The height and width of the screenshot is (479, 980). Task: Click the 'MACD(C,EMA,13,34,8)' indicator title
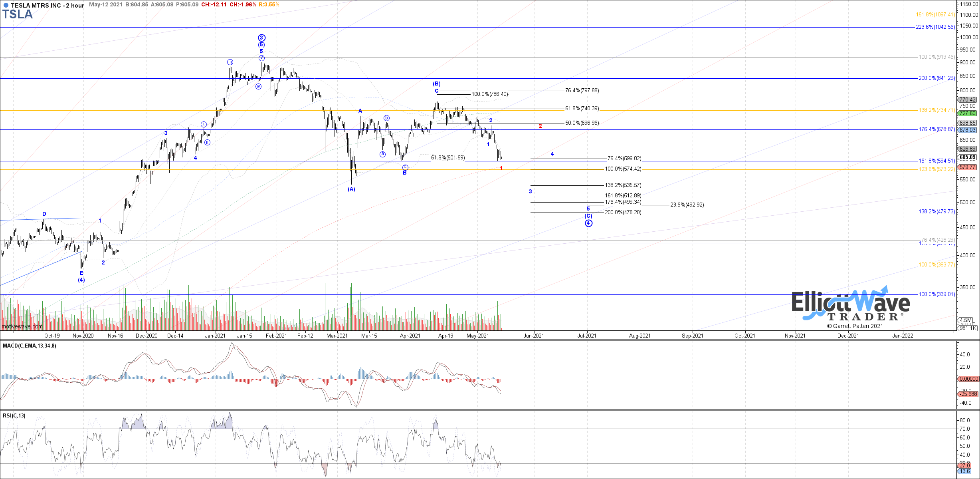coord(30,346)
